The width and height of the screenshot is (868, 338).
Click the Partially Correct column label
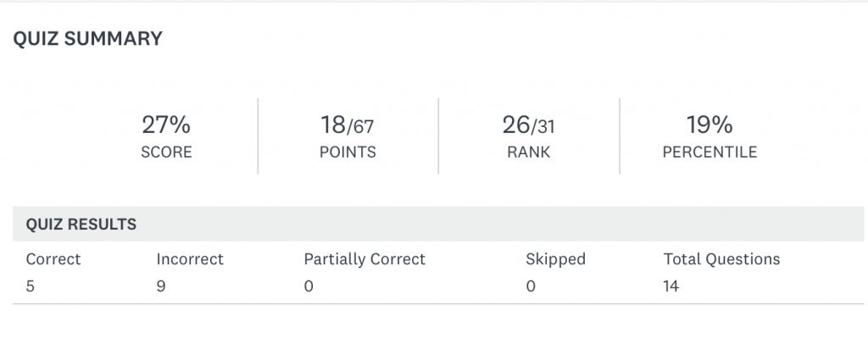tap(364, 259)
